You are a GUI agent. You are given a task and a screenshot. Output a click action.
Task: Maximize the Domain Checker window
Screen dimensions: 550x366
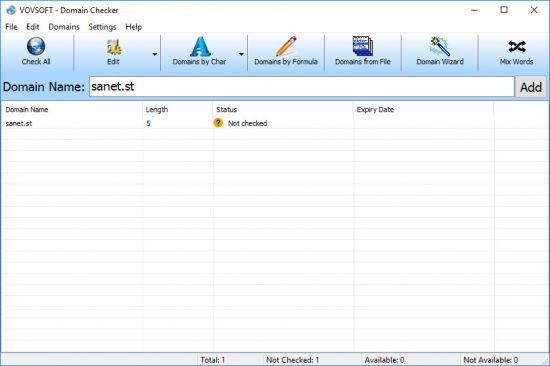(504, 10)
